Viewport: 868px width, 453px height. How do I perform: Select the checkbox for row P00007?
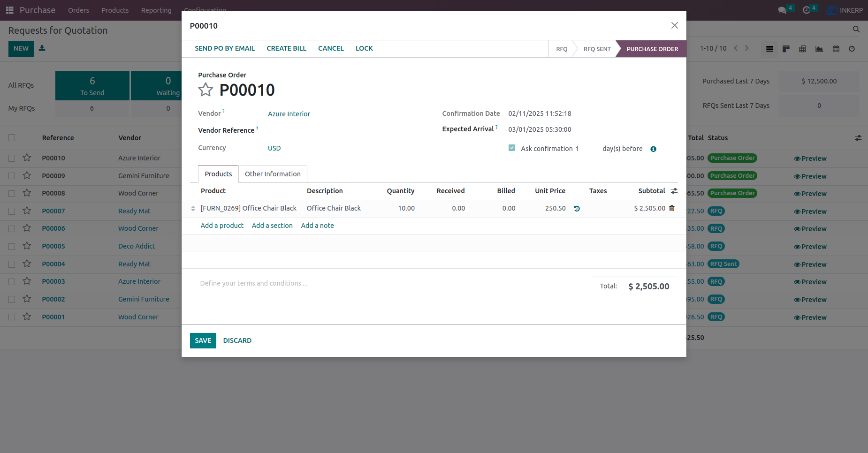coord(12,211)
